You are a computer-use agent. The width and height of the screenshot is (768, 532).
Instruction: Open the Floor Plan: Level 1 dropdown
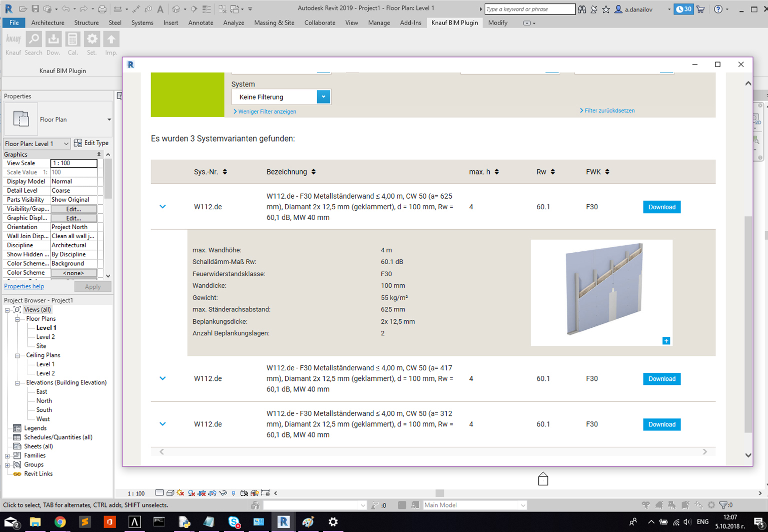[37, 144]
